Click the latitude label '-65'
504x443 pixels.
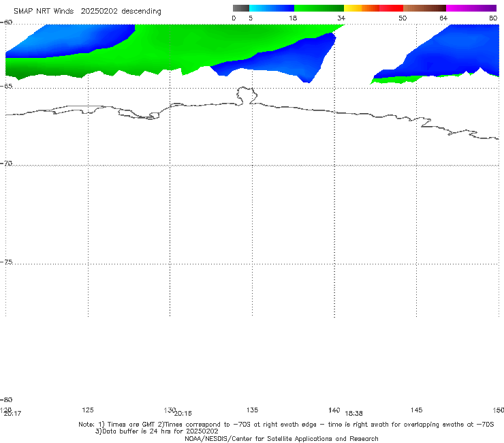[6, 87]
